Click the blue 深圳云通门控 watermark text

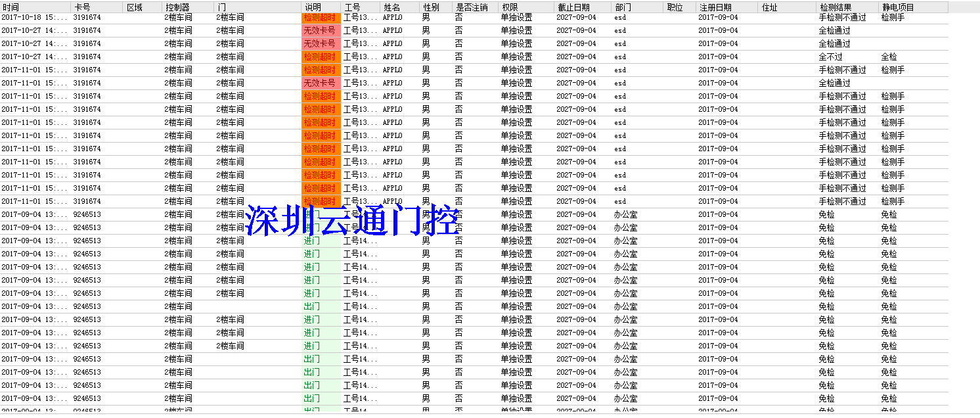pos(352,221)
